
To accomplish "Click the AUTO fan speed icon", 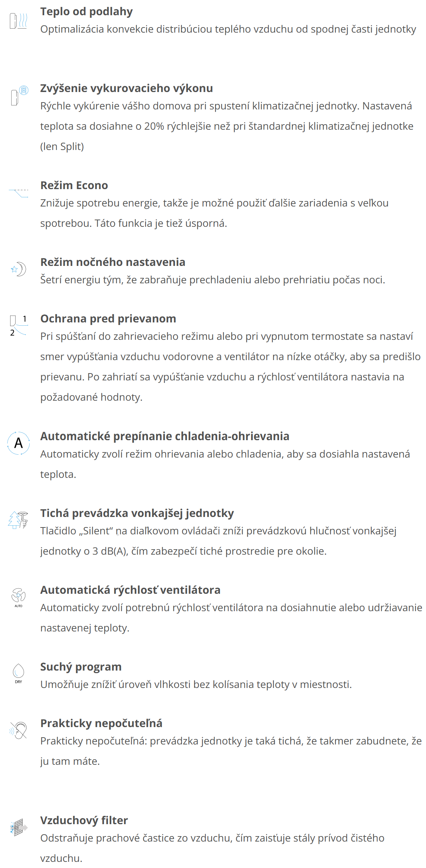I will pyautogui.click(x=18, y=597).
